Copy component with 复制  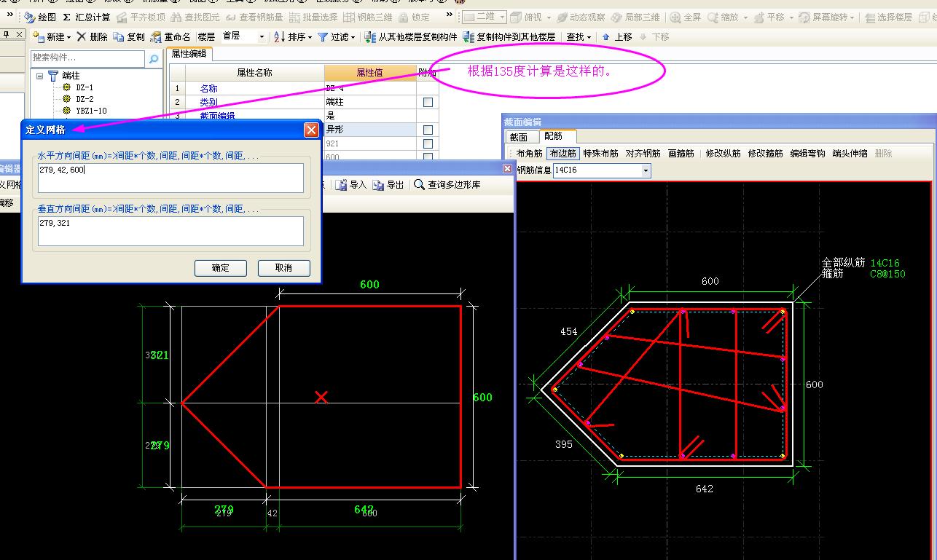[x=129, y=36]
